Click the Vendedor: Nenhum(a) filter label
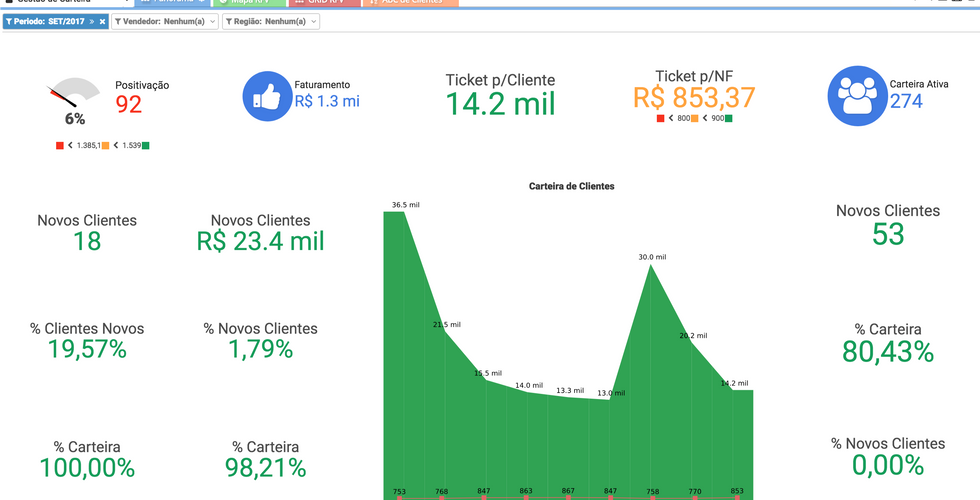980x500 pixels. coord(164,21)
